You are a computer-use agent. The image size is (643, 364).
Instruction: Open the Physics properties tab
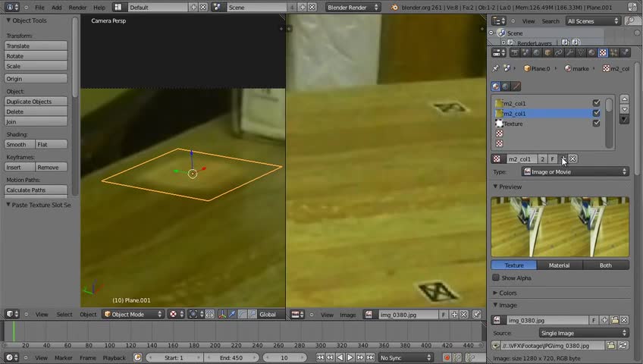click(625, 52)
